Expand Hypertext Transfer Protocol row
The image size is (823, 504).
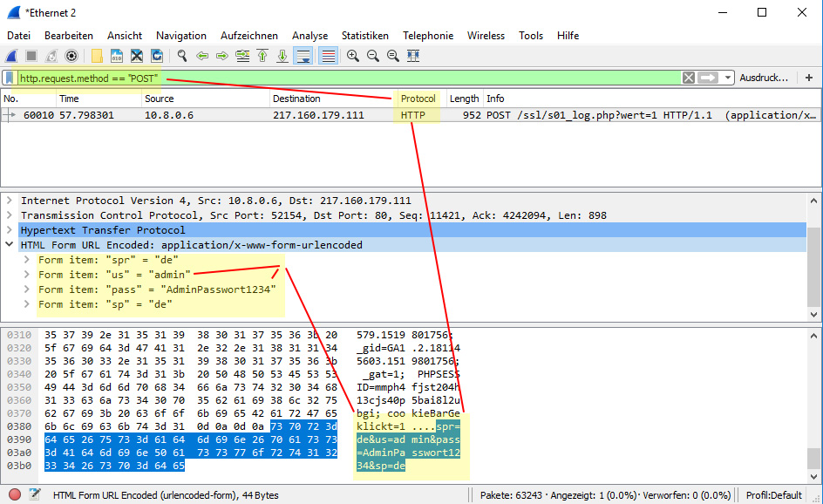(x=10, y=230)
